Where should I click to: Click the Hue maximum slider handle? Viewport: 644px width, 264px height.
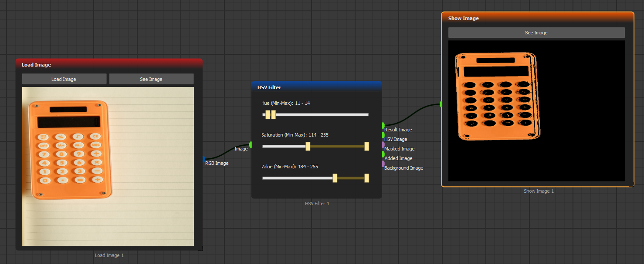pyautogui.click(x=273, y=115)
